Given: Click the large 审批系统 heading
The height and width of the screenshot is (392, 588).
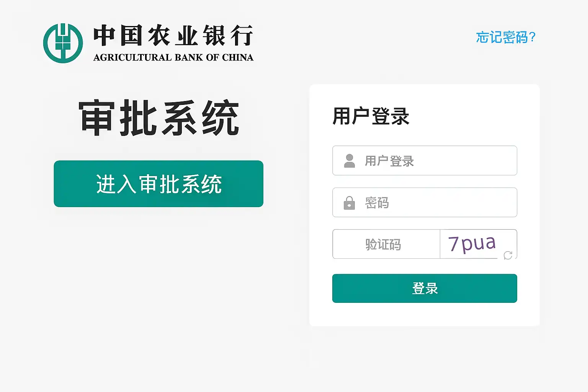Looking at the screenshot, I should coord(159,118).
